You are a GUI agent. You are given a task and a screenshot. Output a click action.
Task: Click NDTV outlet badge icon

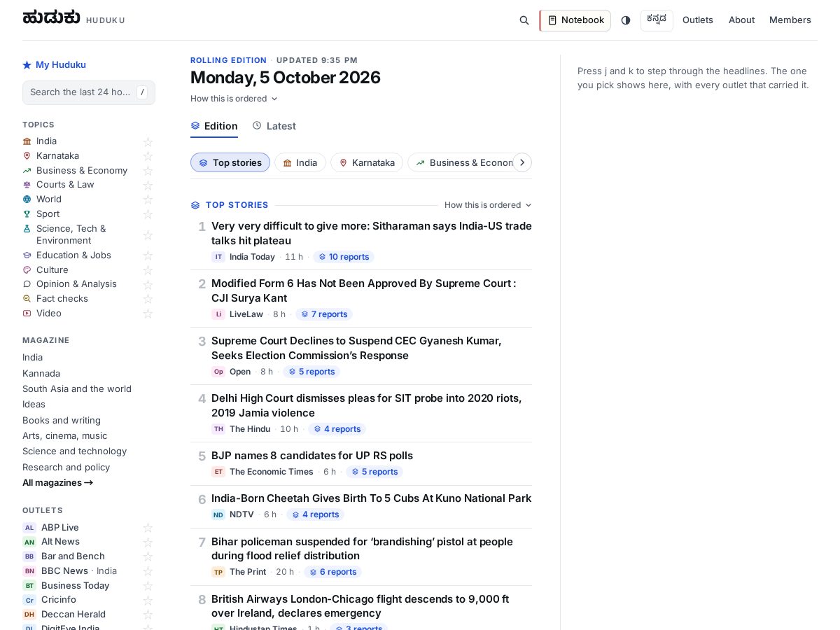tap(218, 514)
